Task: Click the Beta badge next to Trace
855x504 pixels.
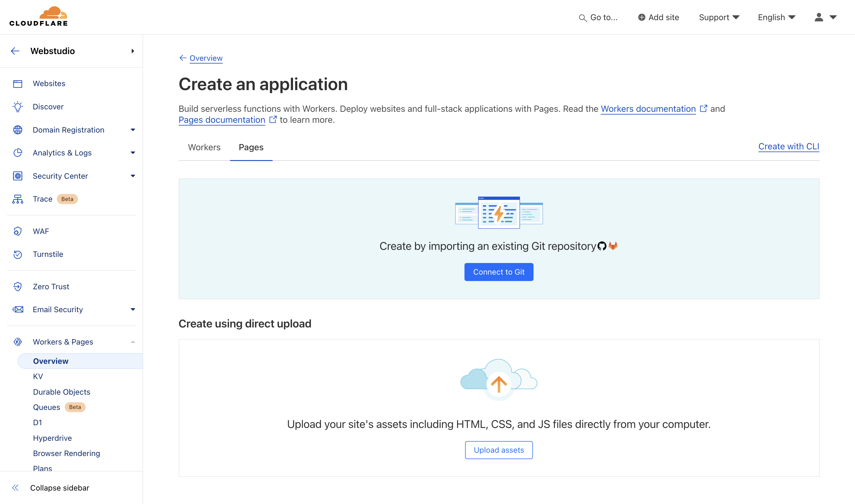Action: [67, 199]
